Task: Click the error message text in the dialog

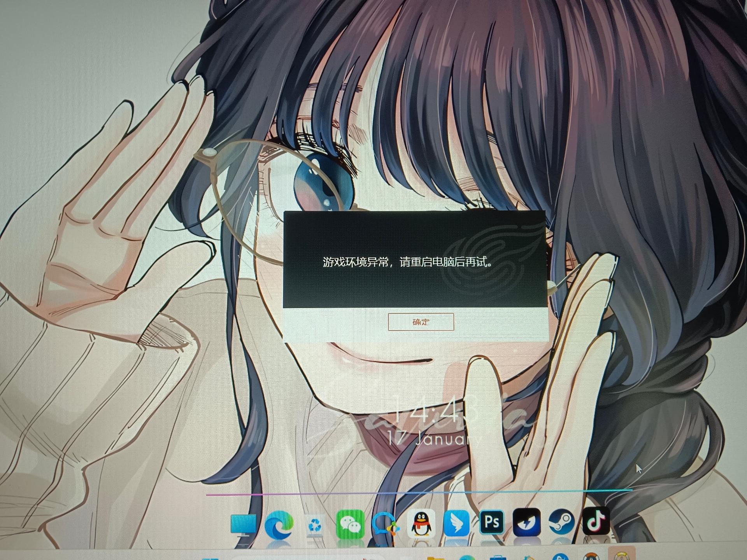Action: pos(408,262)
